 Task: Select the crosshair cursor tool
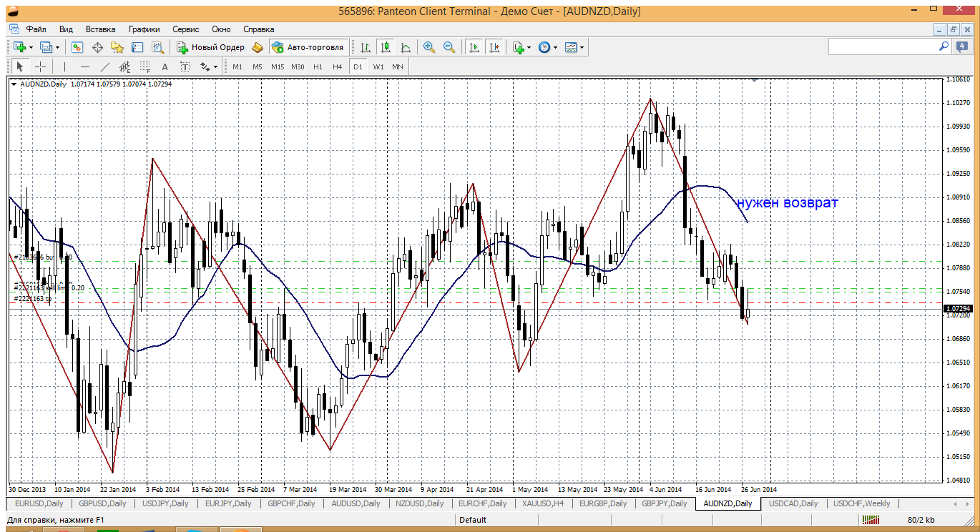coord(41,66)
